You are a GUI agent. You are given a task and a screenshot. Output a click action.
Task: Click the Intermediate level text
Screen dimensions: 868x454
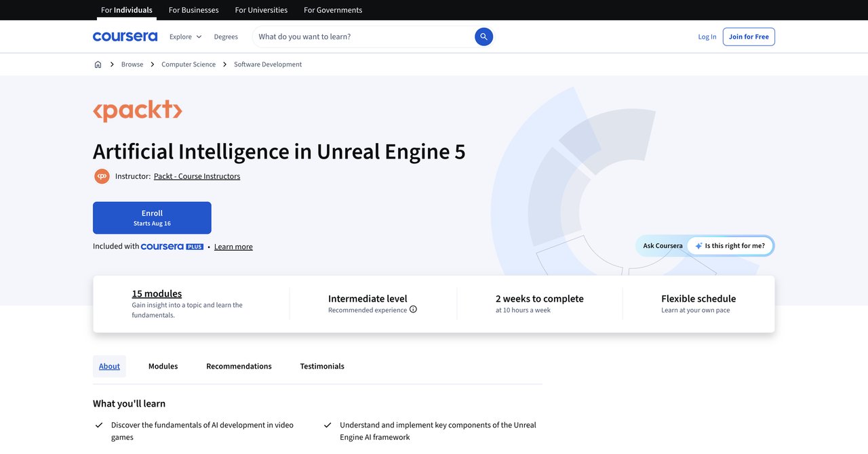pos(368,298)
